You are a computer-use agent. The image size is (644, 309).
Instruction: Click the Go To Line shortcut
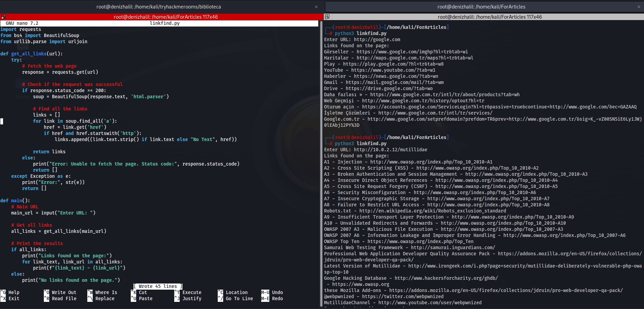[x=239, y=298]
